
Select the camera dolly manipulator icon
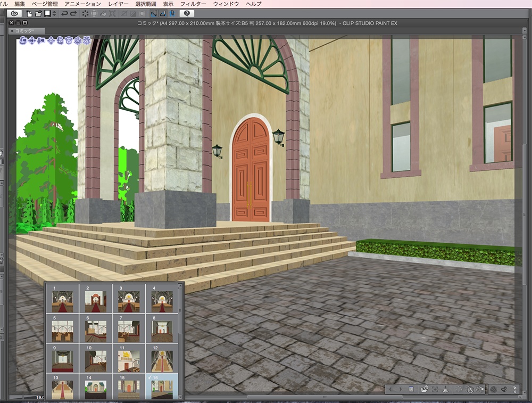[41, 41]
